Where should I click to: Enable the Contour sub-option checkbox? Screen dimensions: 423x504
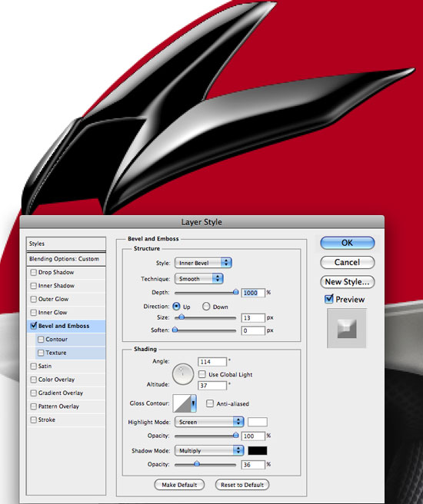click(41, 340)
